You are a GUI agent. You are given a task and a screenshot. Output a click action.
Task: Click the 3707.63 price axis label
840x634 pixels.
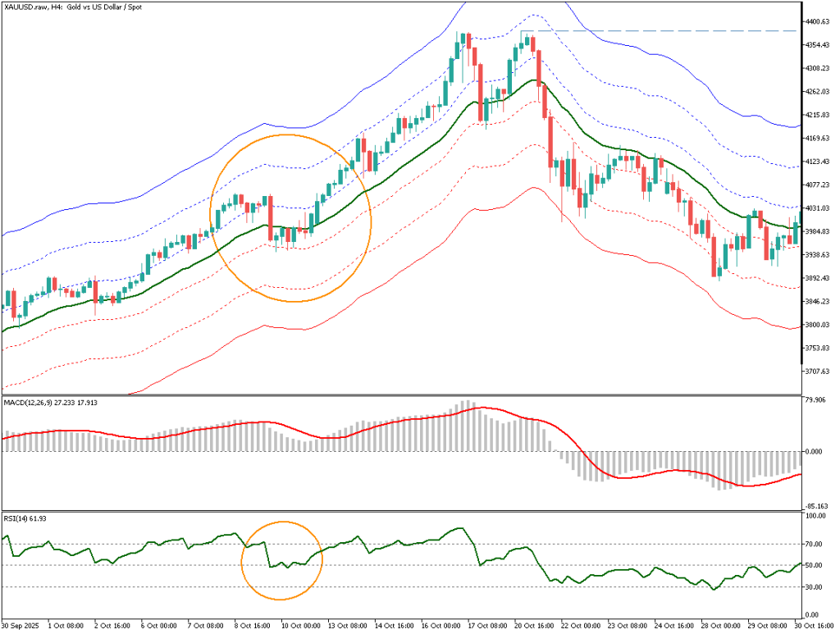(x=819, y=372)
